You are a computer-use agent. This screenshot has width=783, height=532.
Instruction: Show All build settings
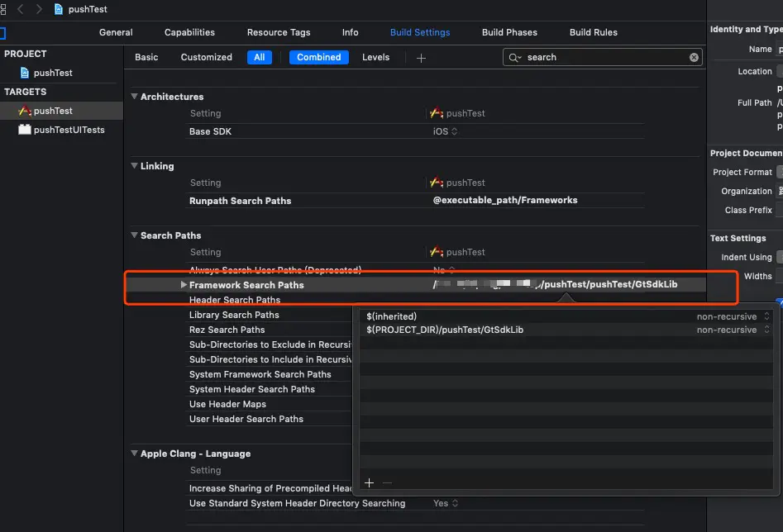259,57
